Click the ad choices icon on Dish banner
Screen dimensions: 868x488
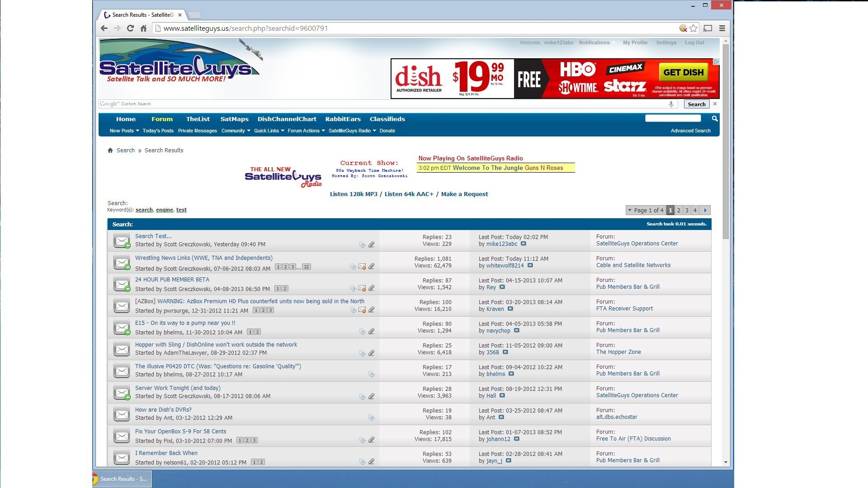pyautogui.click(x=716, y=61)
